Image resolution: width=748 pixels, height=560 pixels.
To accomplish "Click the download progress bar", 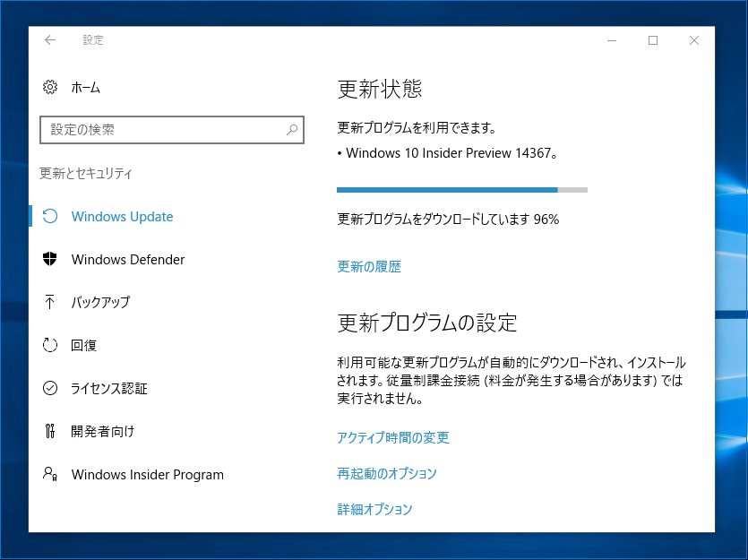I will [462, 190].
